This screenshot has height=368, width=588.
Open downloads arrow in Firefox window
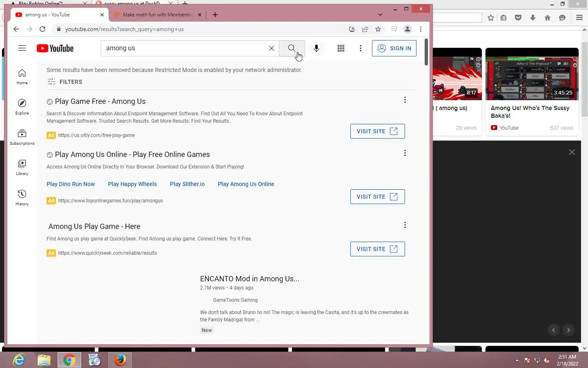point(533,18)
